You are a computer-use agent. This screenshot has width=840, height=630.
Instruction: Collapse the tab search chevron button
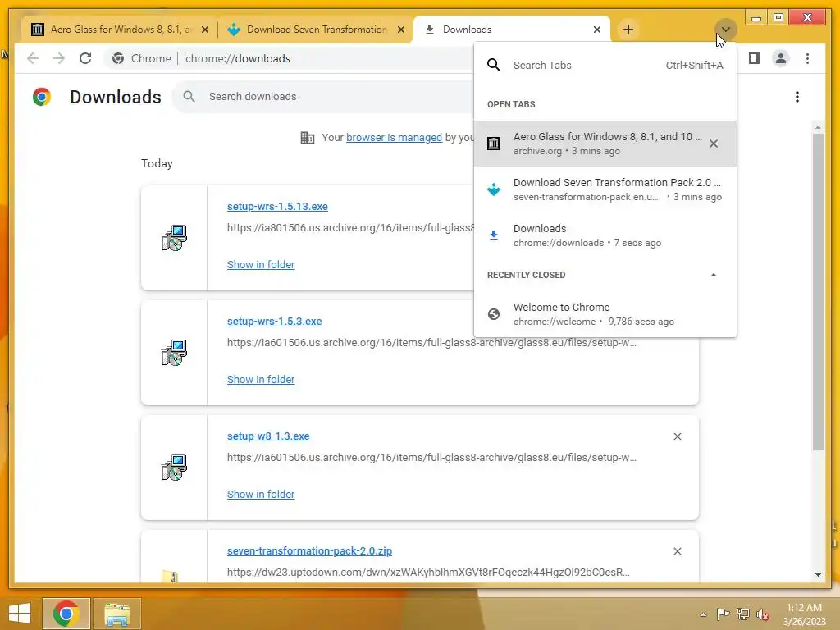point(726,30)
